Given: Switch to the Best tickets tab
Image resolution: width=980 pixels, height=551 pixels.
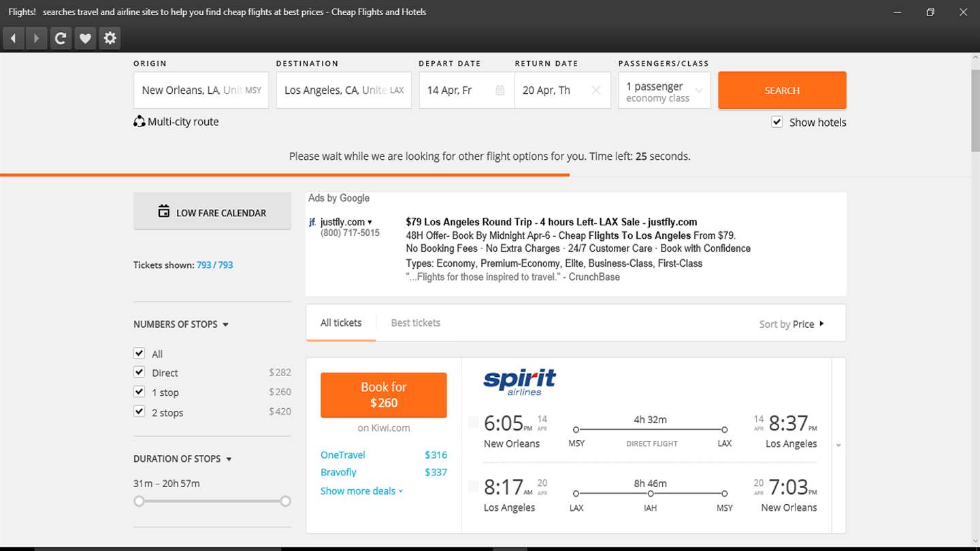Looking at the screenshot, I should (415, 323).
